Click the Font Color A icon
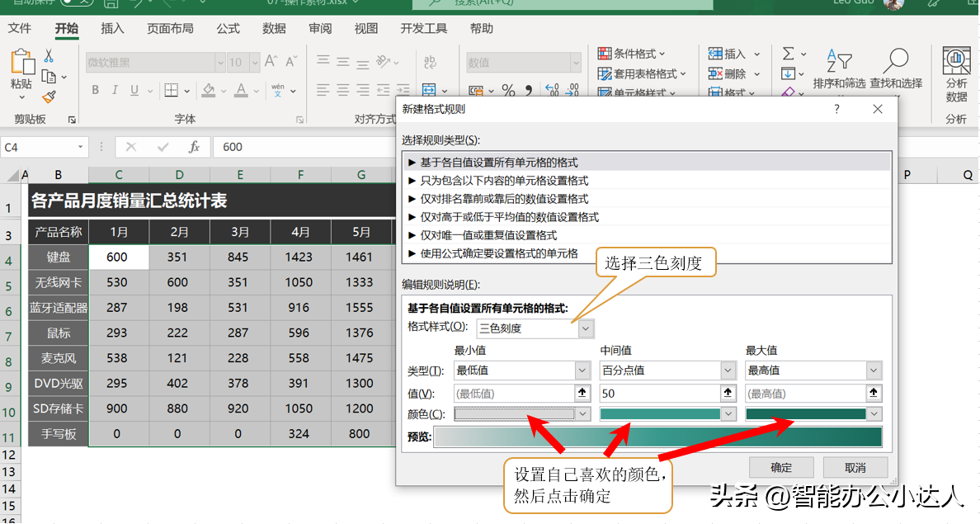This screenshot has width=980, height=524. coord(241,90)
